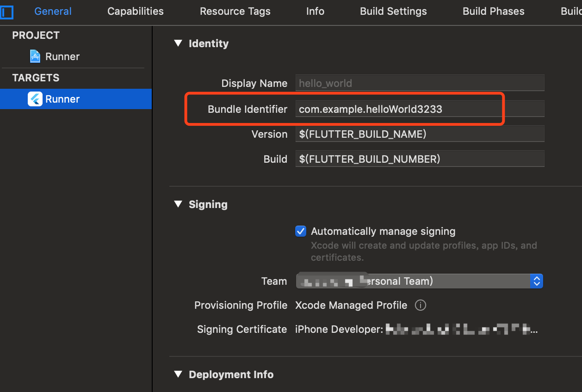Viewport: 582px width, 392px height.
Task: Collapse the Identity section
Action: pyautogui.click(x=178, y=43)
